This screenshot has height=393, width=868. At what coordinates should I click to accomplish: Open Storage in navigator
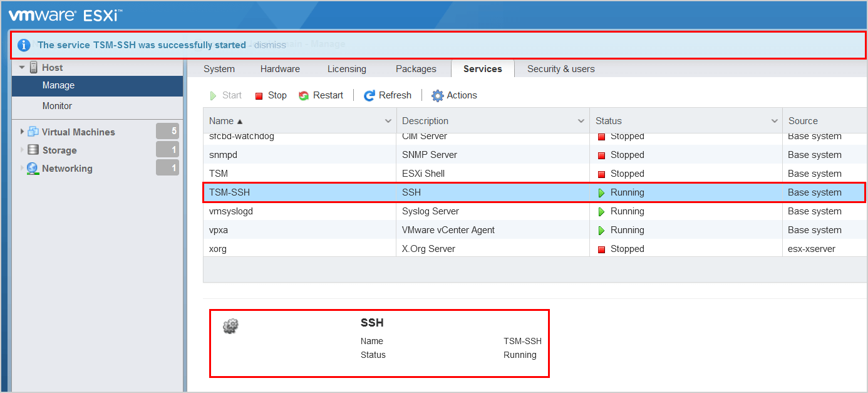click(x=59, y=150)
